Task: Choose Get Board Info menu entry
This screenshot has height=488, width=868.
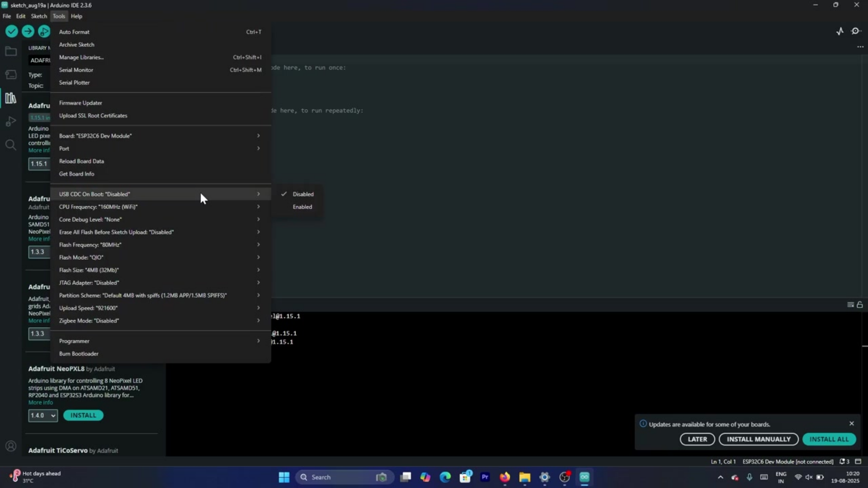Action: (161, 174)
